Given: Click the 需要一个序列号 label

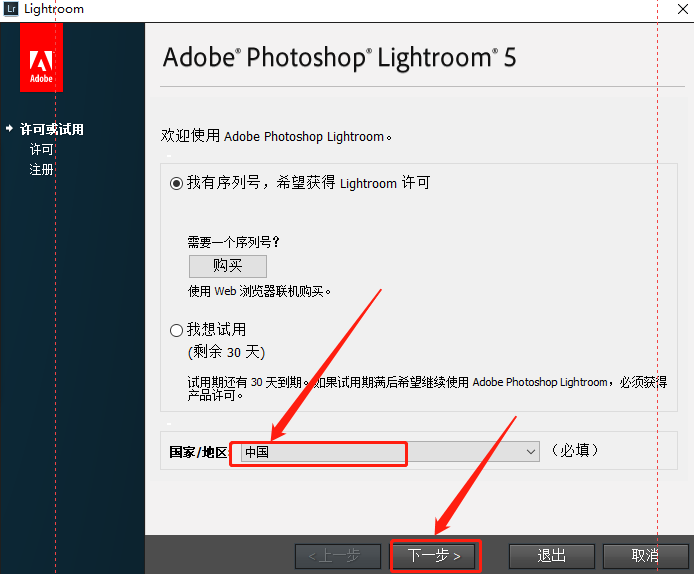Looking at the screenshot, I should coord(234,242).
